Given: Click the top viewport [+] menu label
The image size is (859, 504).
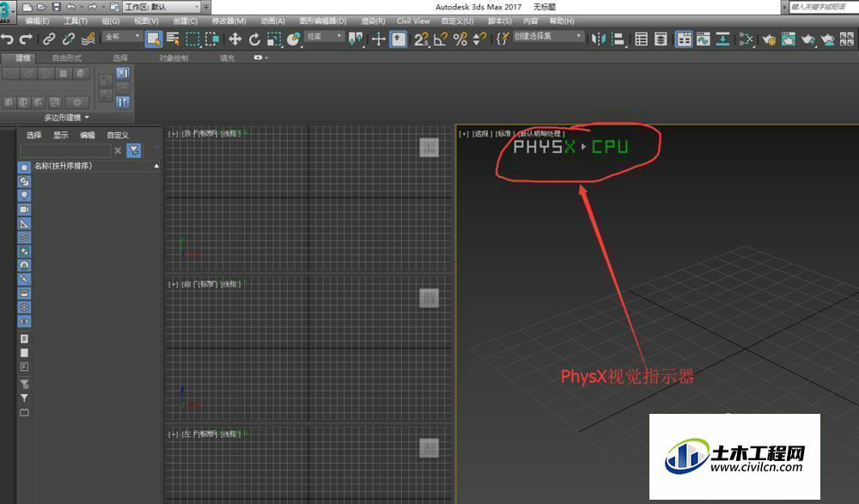Looking at the screenshot, I should click(173, 133).
